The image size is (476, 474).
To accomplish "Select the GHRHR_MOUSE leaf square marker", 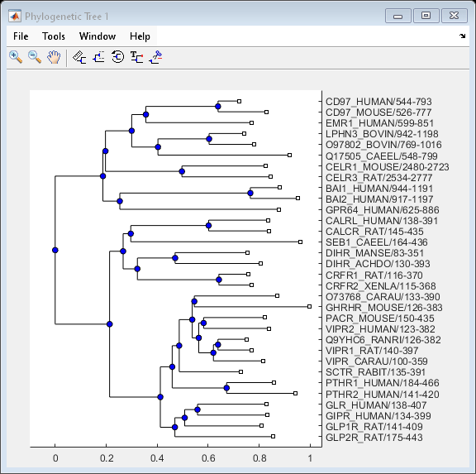I will (x=309, y=307).
